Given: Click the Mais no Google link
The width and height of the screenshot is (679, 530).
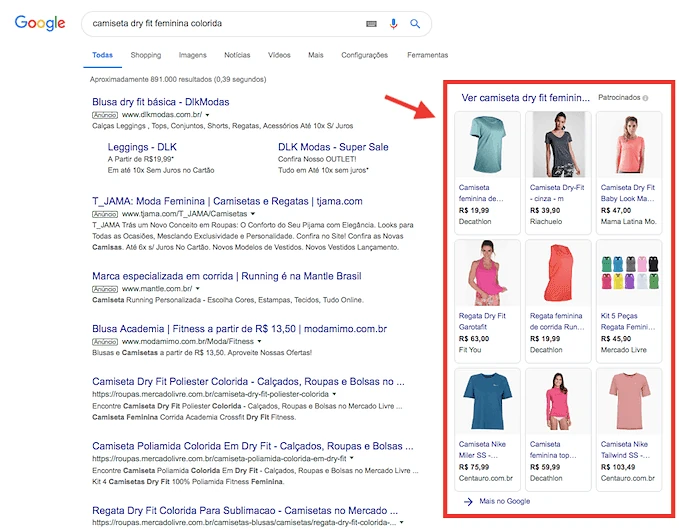Looking at the screenshot, I should pyautogui.click(x=504, y=501).
